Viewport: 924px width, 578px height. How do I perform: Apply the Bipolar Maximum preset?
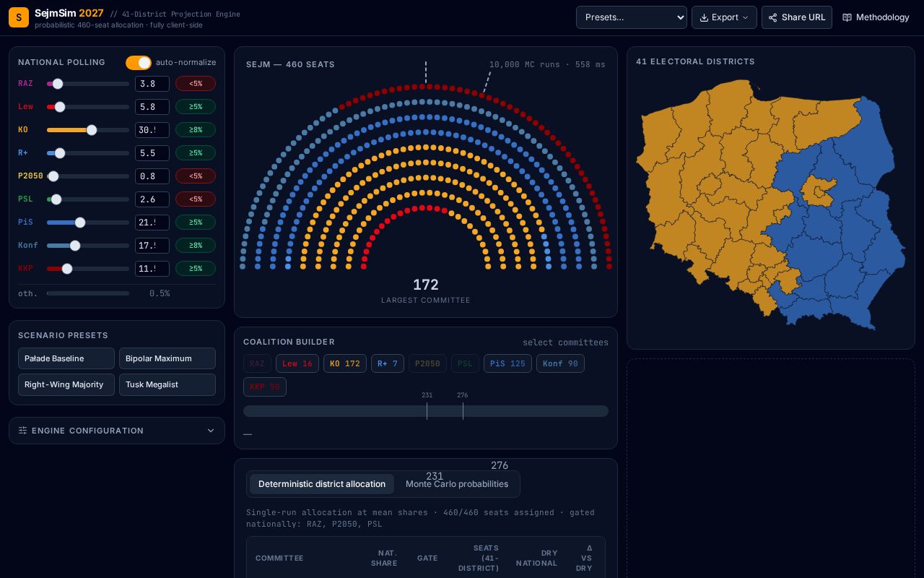coord(167,358)
